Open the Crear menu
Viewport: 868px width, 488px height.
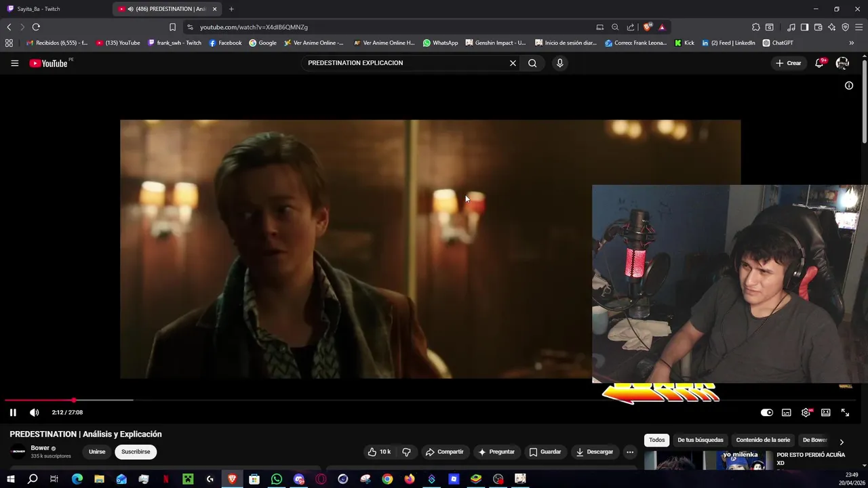(x=789, y=63)
